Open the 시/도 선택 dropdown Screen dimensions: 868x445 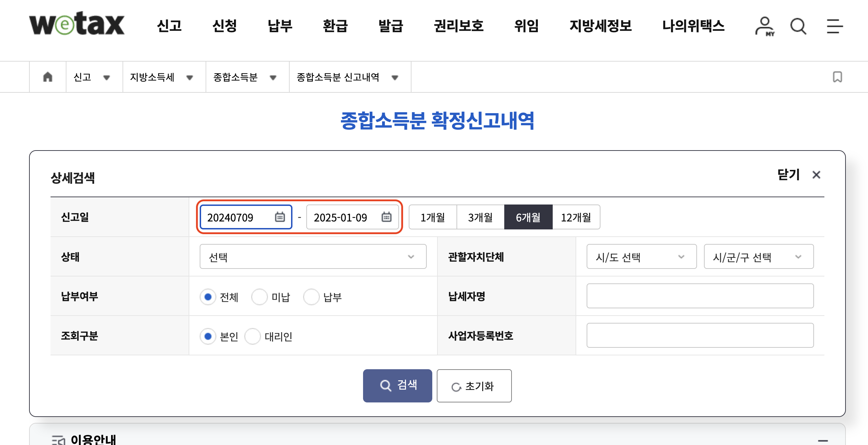[x=641, y=257]
